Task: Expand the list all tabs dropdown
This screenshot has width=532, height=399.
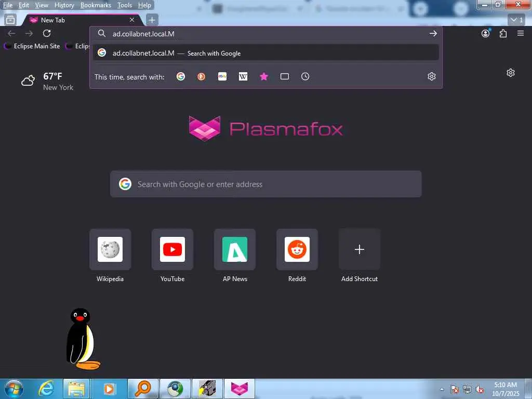Action: click(x=517, y=20)
